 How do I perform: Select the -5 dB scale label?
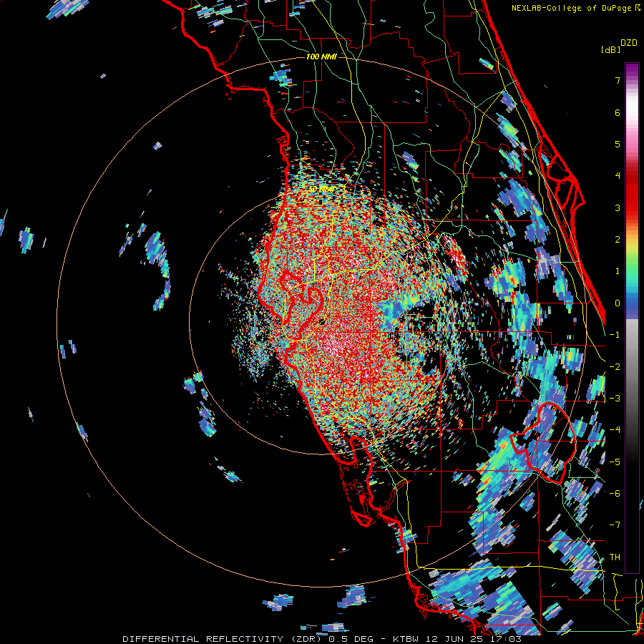[615, 462]
